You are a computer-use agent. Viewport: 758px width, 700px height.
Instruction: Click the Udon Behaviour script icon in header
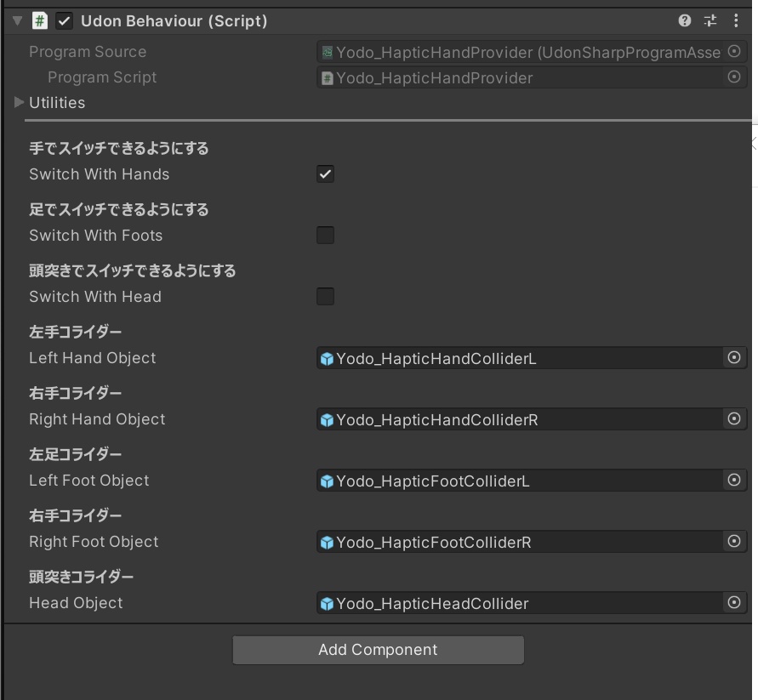click(40, 20)
